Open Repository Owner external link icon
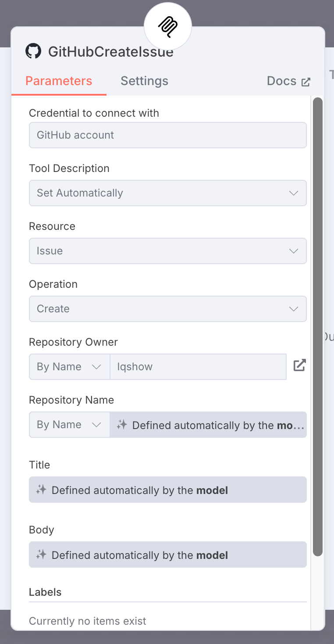The image size is (334, 644). pyautogui.click(x=299, y=365)
